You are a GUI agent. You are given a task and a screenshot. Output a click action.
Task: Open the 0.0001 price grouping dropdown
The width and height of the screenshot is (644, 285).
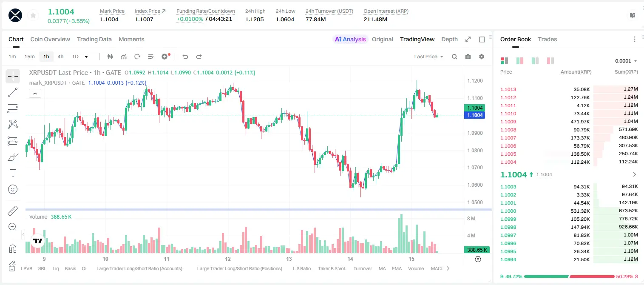(626, 61)
